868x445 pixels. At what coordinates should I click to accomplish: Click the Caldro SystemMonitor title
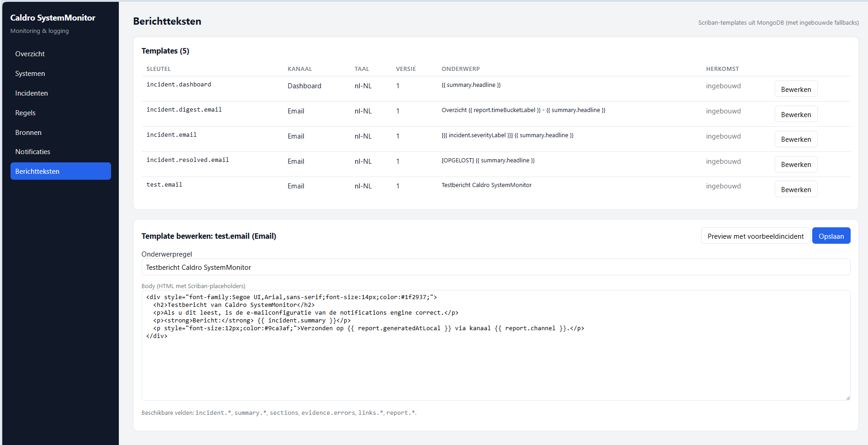pyautogui.click(x=53, y=18)
